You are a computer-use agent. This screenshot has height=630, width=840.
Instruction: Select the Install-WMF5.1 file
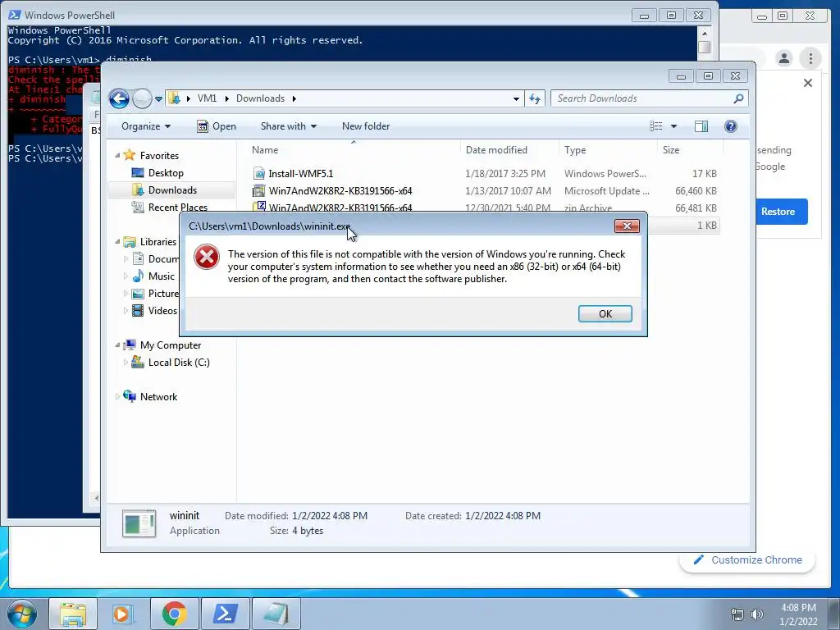tap(300, 174)
